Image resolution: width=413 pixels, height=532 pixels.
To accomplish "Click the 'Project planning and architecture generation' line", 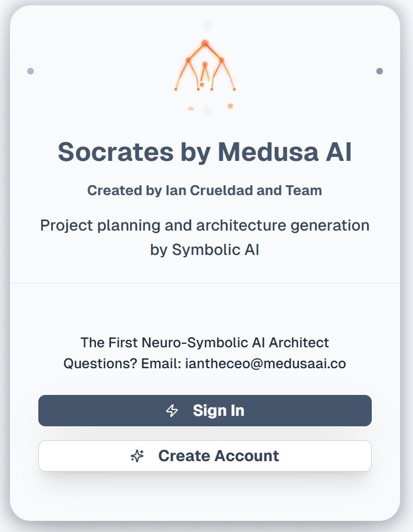I will [x=204, y=225].
